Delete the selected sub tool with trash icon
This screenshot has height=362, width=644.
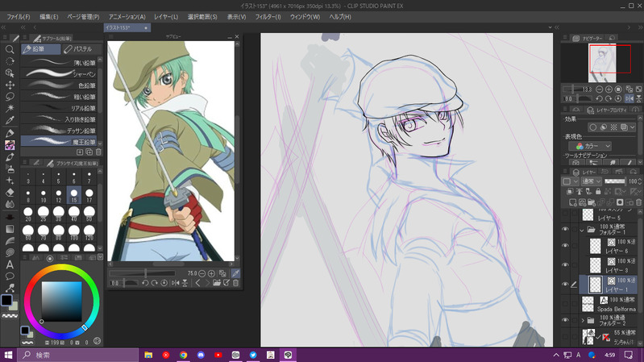tap(98, 152)
